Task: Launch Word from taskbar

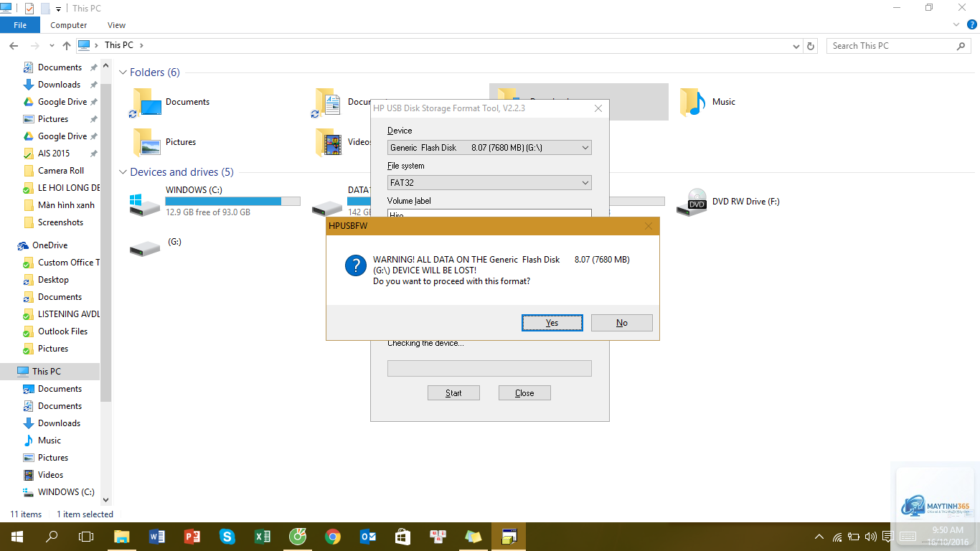Action: tap(157, 537)
